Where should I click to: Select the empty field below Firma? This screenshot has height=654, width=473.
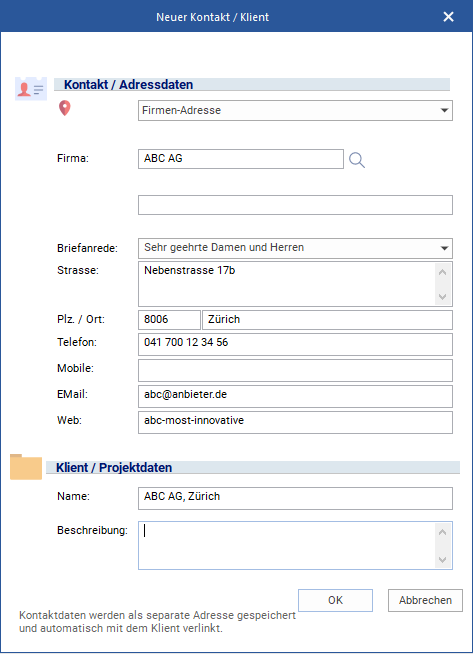pyautogui.click(x=295, y=205)
